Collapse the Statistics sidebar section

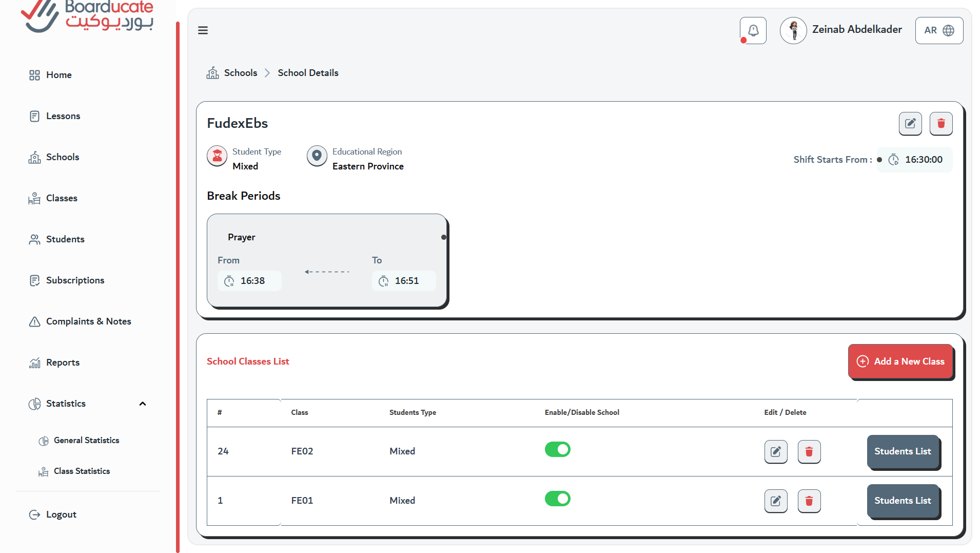(x=143, y=404)
